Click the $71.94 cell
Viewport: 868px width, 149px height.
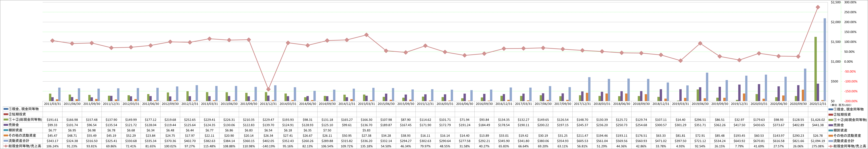tap(465, 119)
